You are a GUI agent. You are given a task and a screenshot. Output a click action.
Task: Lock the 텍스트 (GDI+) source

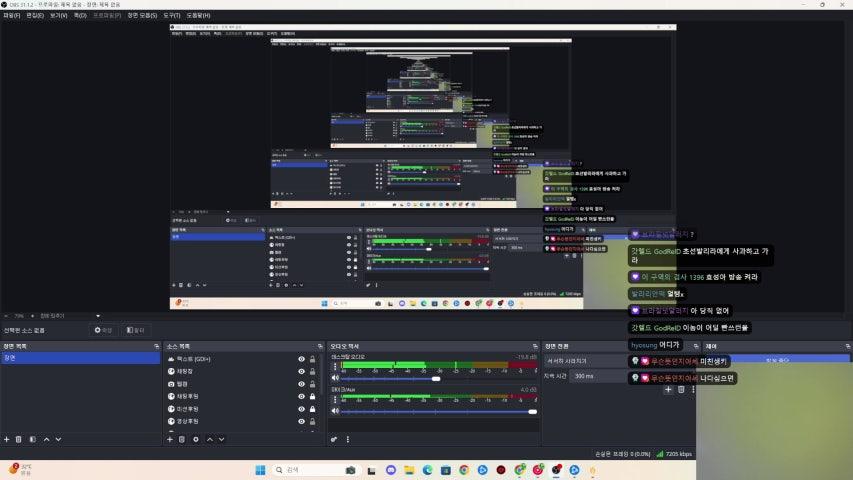tap(312, 359)
